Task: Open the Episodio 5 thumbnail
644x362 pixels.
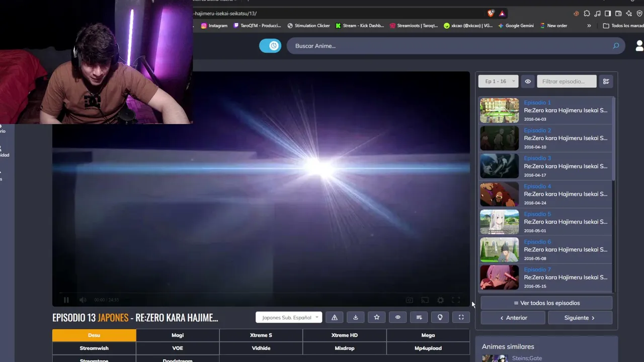Action: click(x=499, y=222)
